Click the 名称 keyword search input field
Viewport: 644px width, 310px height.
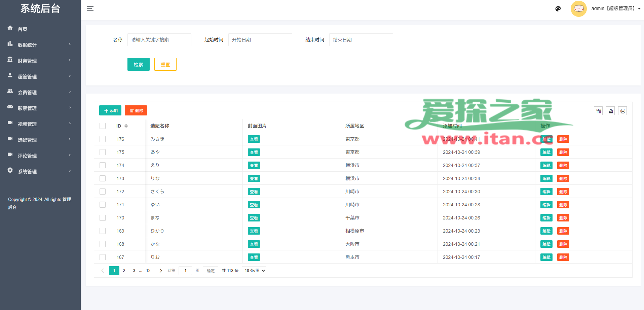(159, 40)
